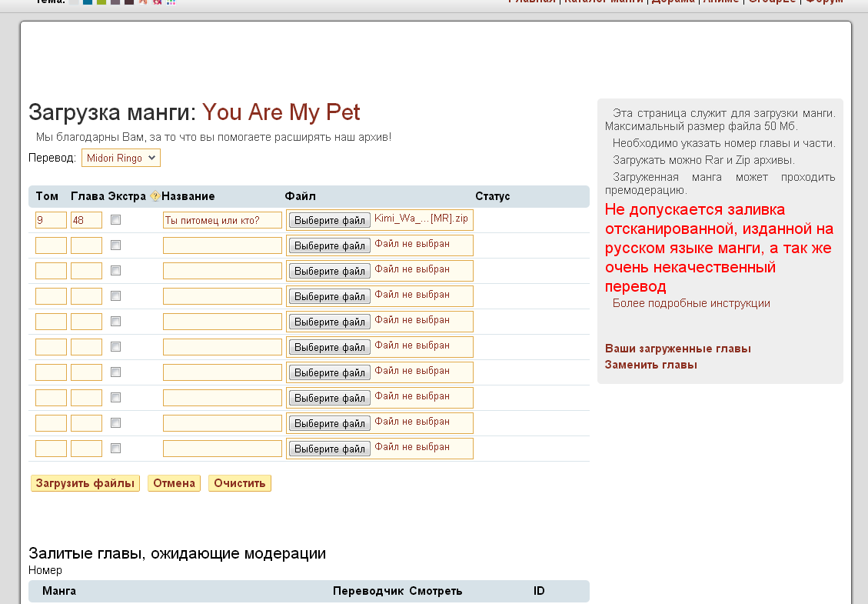The image size is (868, 604).
Task: Click the empty Название field in the last row
Action: point(222,449)
